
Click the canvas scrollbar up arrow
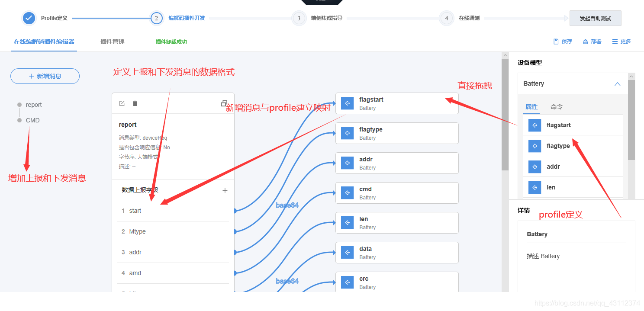coord(505,55)
